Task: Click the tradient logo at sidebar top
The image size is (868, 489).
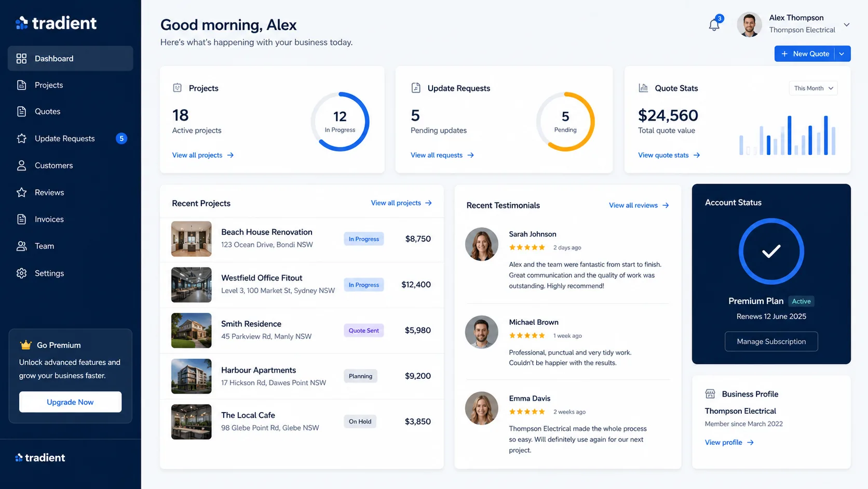Action: click(56, 23)
